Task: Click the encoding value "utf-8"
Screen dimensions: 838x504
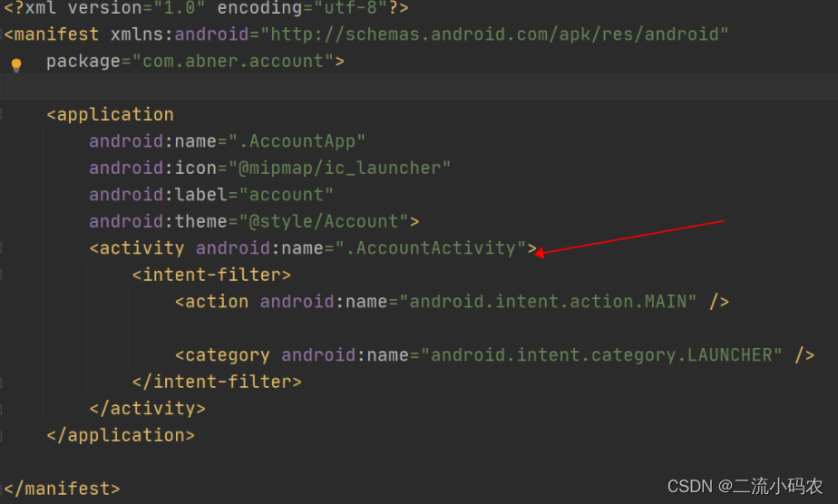Action: (350, 8)
